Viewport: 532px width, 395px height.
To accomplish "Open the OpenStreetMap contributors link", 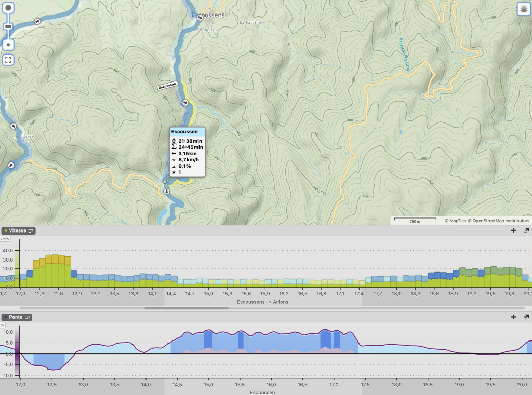I will 501,221.
